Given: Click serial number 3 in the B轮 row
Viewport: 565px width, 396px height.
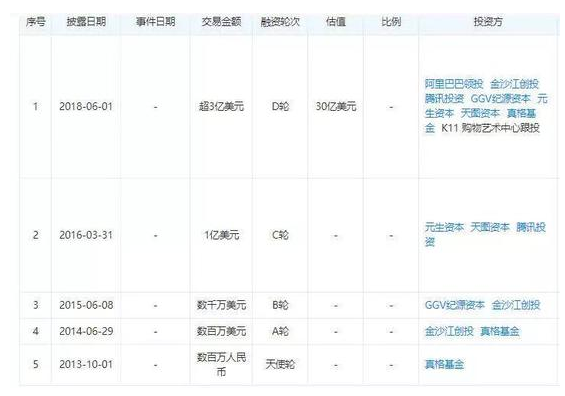Looking at the screenshot, I should click(35, 305).
